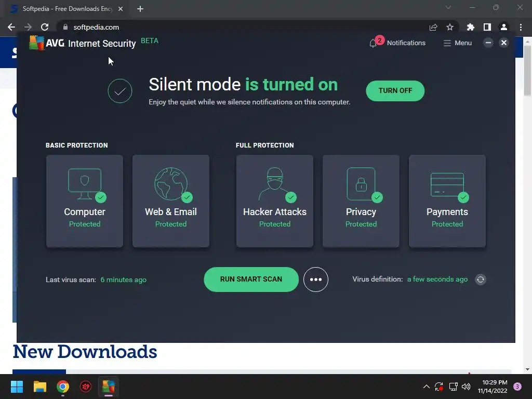Toggle Chrome side panel
The height and width of the screenshot is (399, 532).
pyautogui.click(x=487, y=27)
